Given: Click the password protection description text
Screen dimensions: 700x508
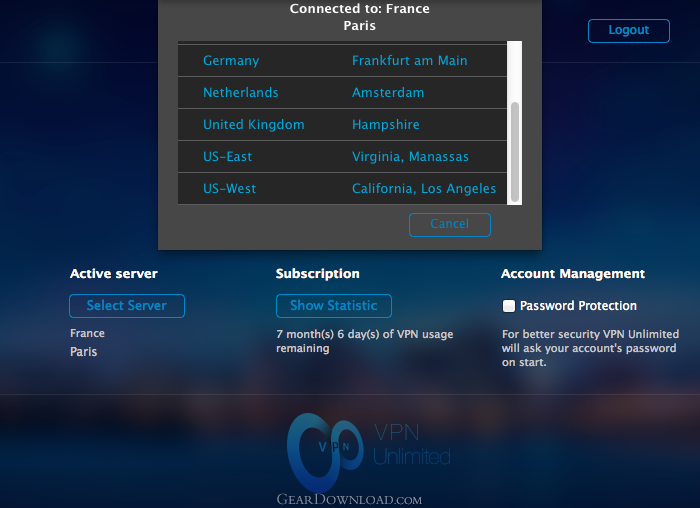Looking at the screenshot, I should pyautogui.click(x=590, y=348).
